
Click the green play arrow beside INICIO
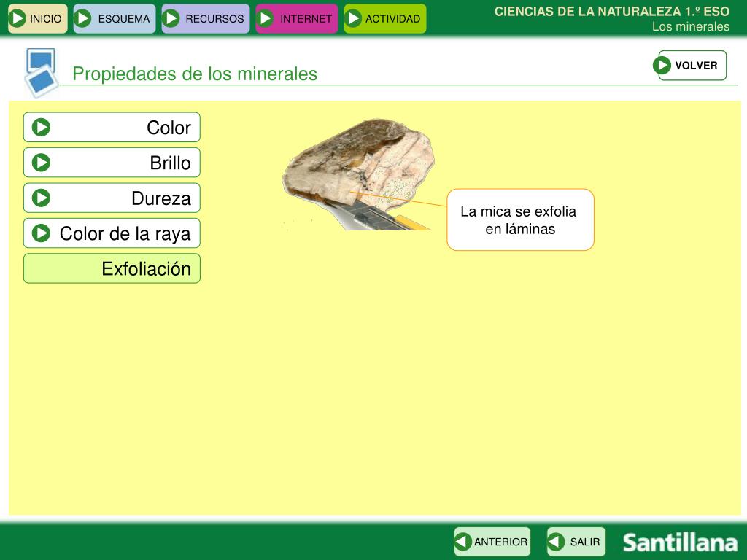point(18,18)
